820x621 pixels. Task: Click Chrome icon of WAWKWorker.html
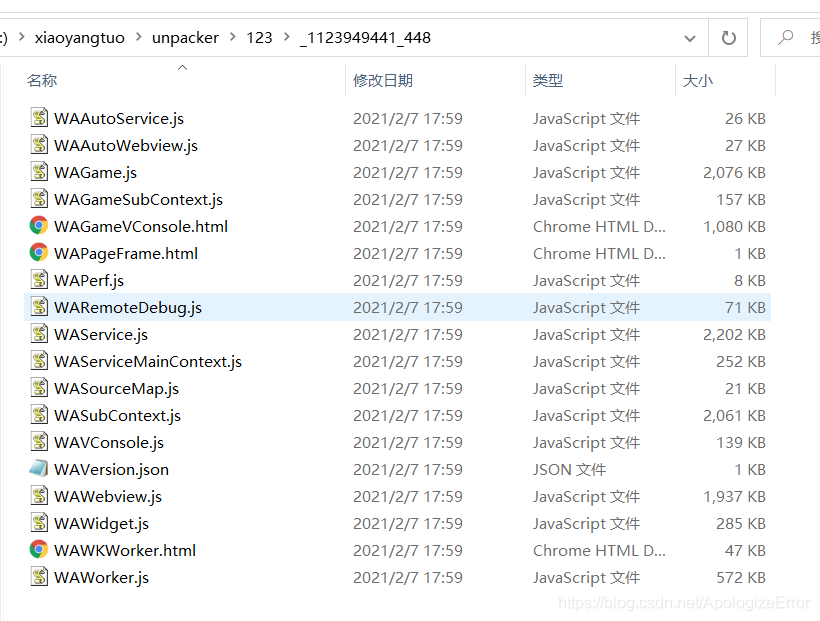(x=39, y=550)
